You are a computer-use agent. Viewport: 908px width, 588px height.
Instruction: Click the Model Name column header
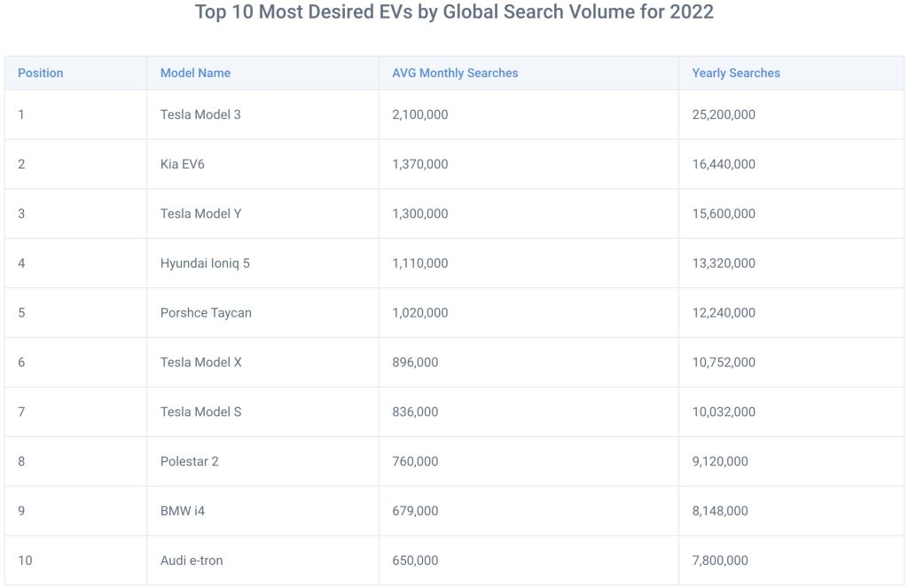195,73
